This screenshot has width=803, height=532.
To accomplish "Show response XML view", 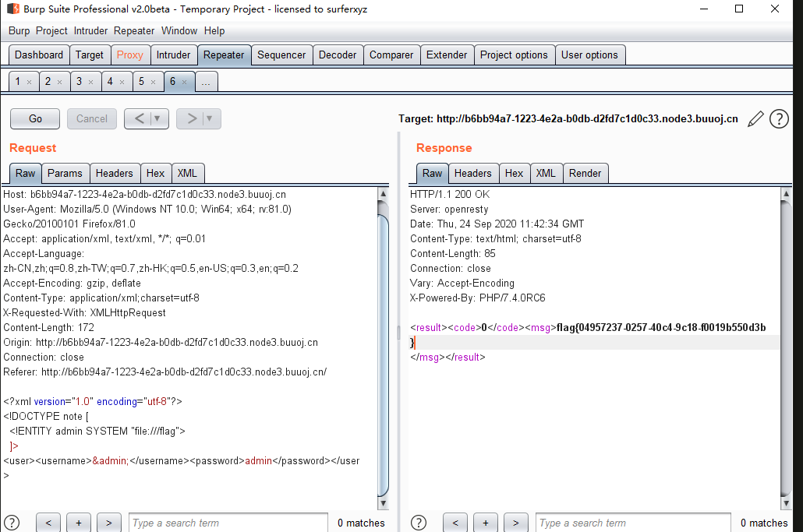I will tap(546, 174).
